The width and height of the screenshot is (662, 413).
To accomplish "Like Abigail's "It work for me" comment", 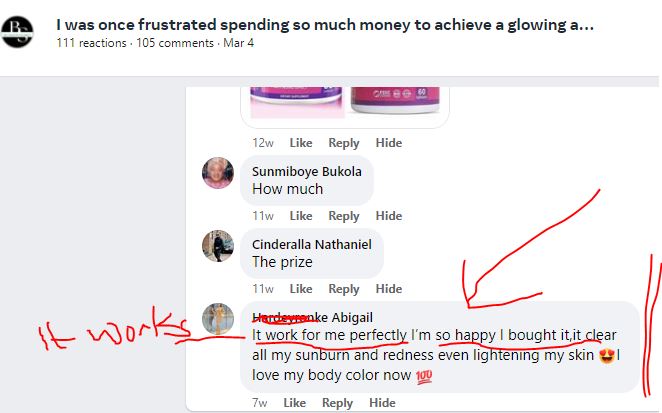I will (x=294, y=403).
